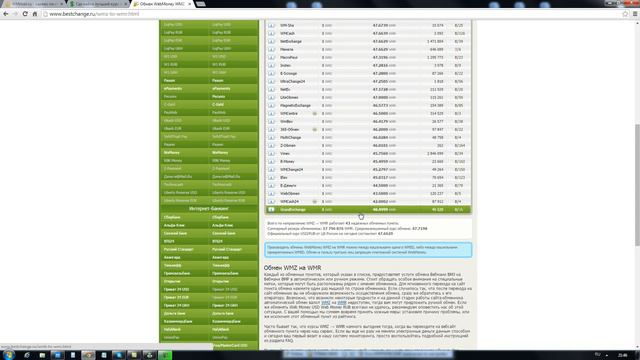Launch Internet Explorer from the taskbar
The width and height of the screenshot is (640, 360).
[x=27, y=355]
